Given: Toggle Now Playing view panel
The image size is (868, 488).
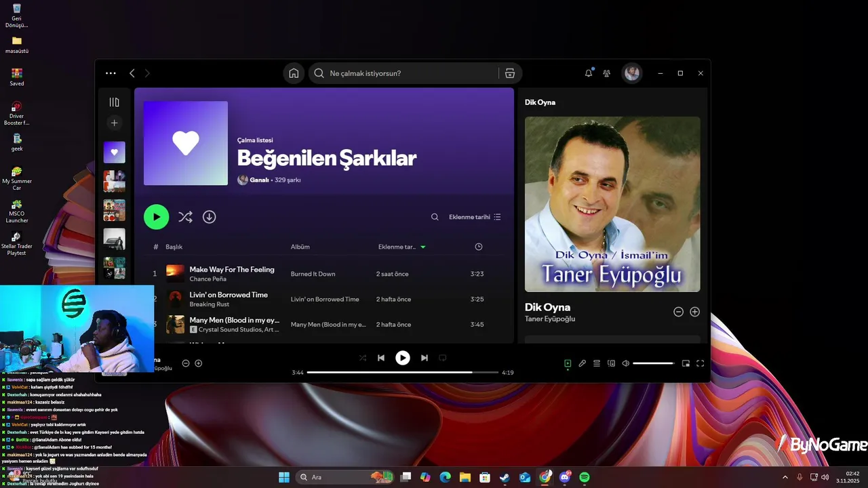Looking at the screenshot, I should (568, 363).
